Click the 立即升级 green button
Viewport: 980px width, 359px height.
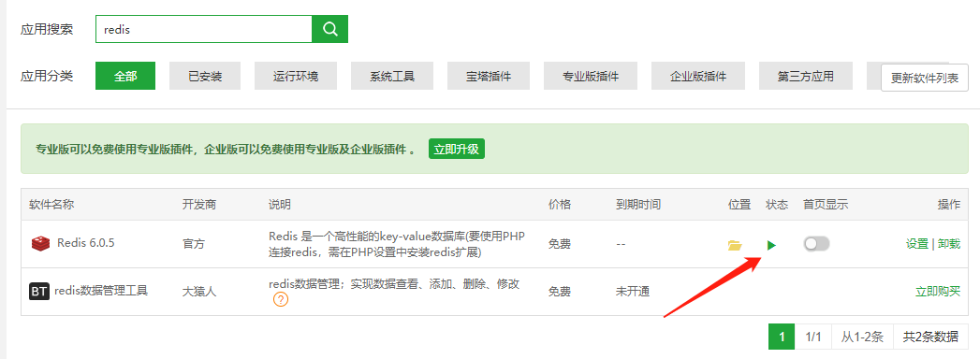coord(457,150)
